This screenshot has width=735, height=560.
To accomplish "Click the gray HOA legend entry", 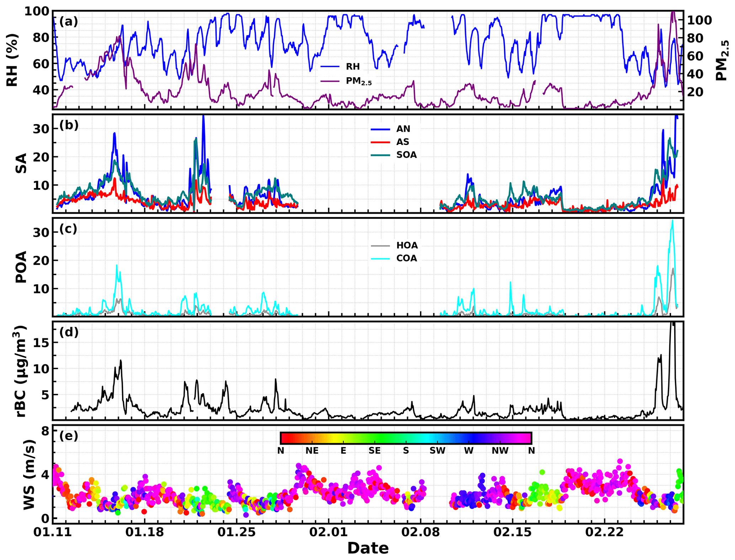I will click(407, 245).
